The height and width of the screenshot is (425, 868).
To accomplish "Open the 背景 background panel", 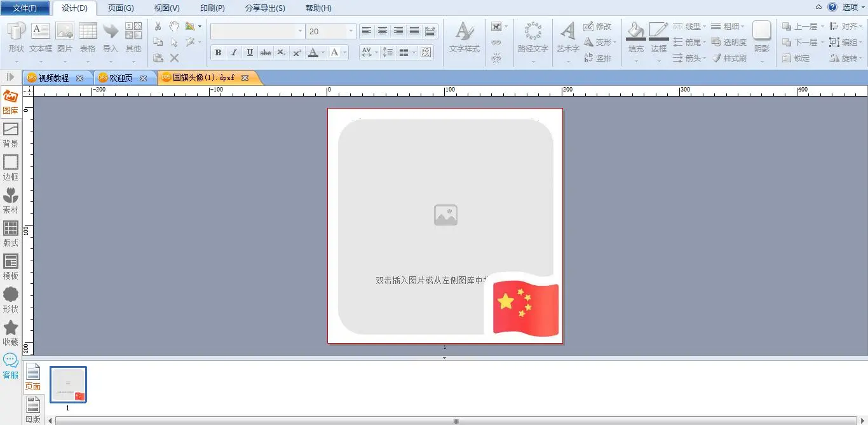I will pyautogui.click(x=10, y=135).
